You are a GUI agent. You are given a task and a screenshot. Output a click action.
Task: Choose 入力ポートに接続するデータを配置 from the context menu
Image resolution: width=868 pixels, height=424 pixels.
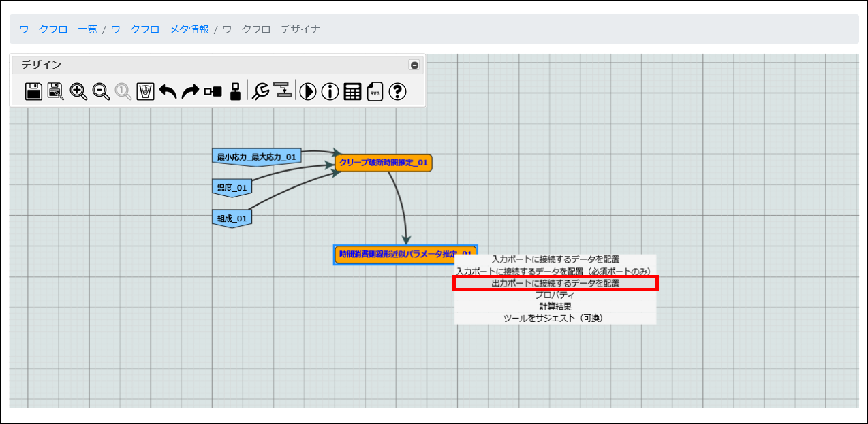555,259
